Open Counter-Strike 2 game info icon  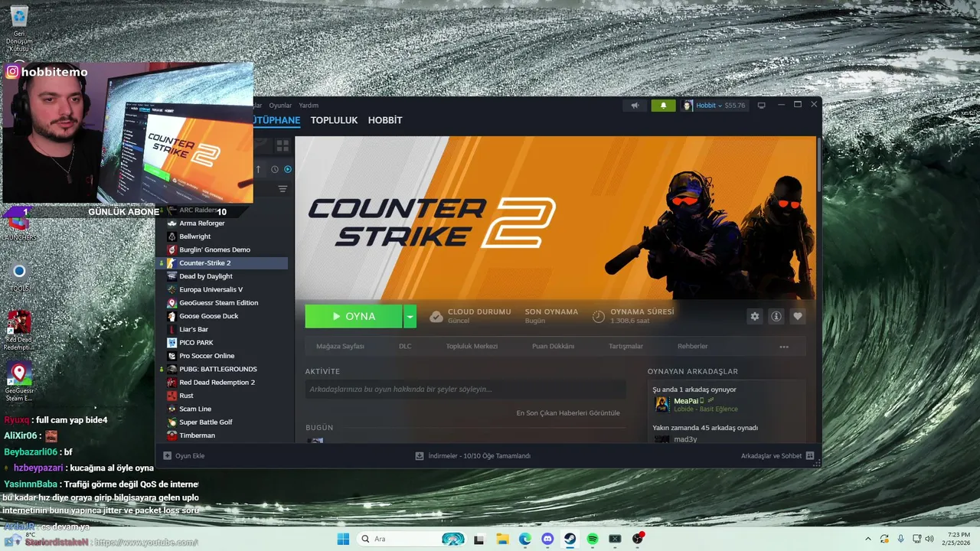tap(776, 316)
